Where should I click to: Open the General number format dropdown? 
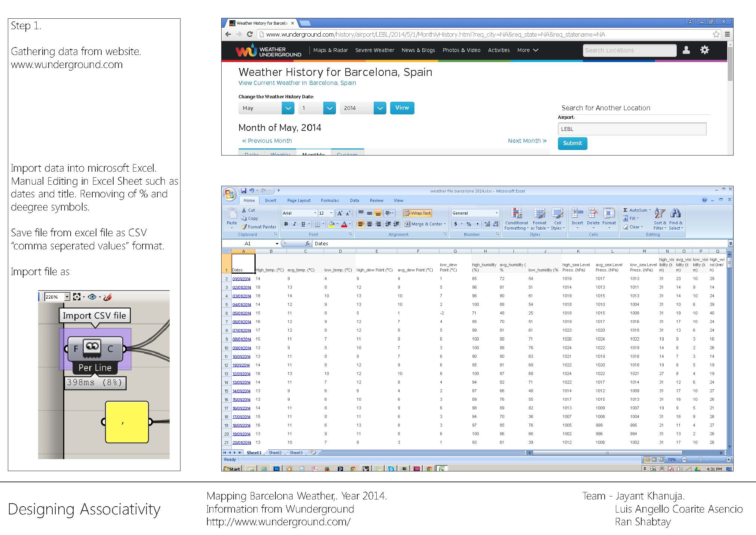point(497,213)
